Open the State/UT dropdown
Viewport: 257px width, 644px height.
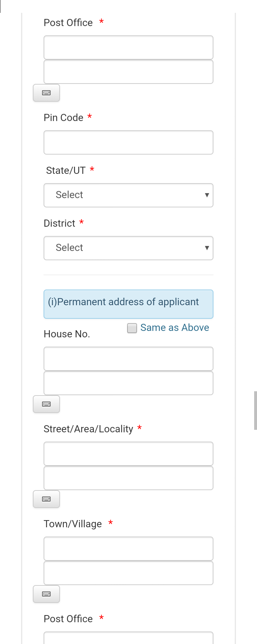(x=128, y=195)
